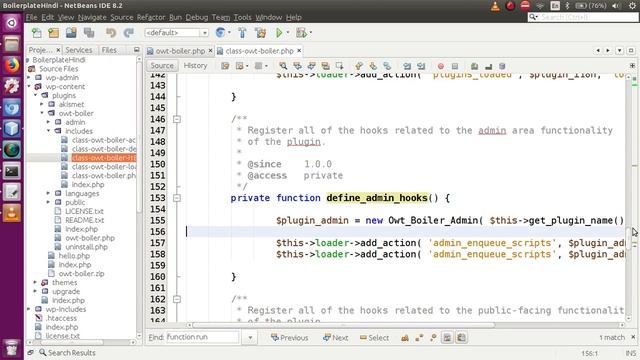Run the project with the green arrow

coord(279,33)
